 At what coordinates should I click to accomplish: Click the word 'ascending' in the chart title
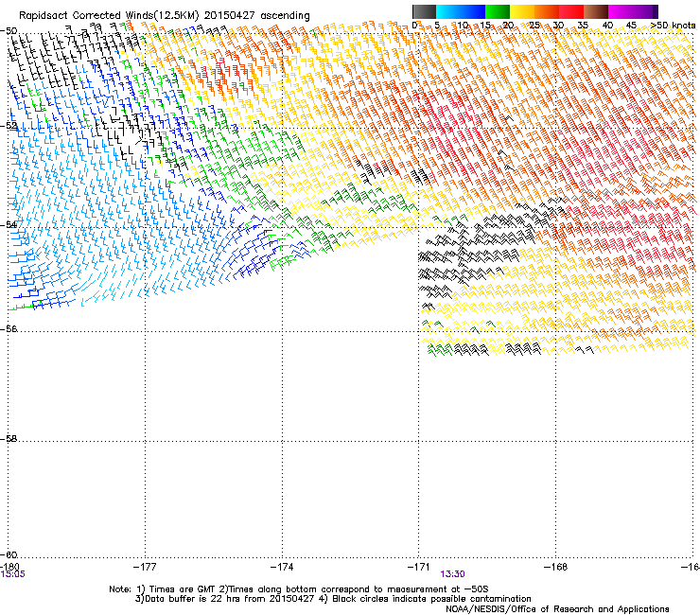coord(285,16)
